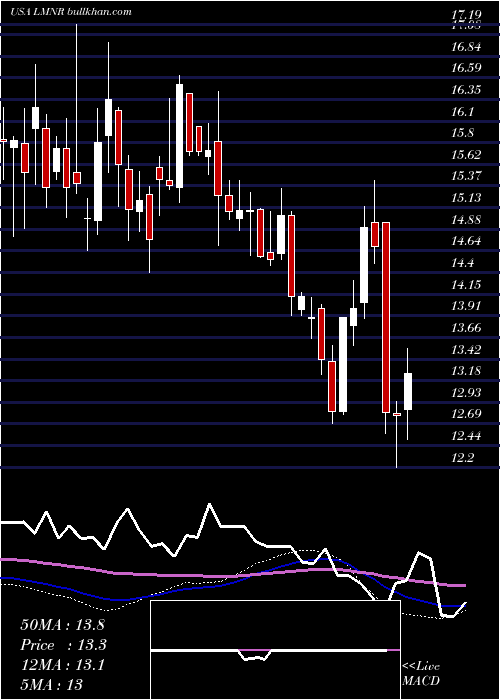
Task: Select the 14.64 price axis label
Action: (x=466, y=242)
